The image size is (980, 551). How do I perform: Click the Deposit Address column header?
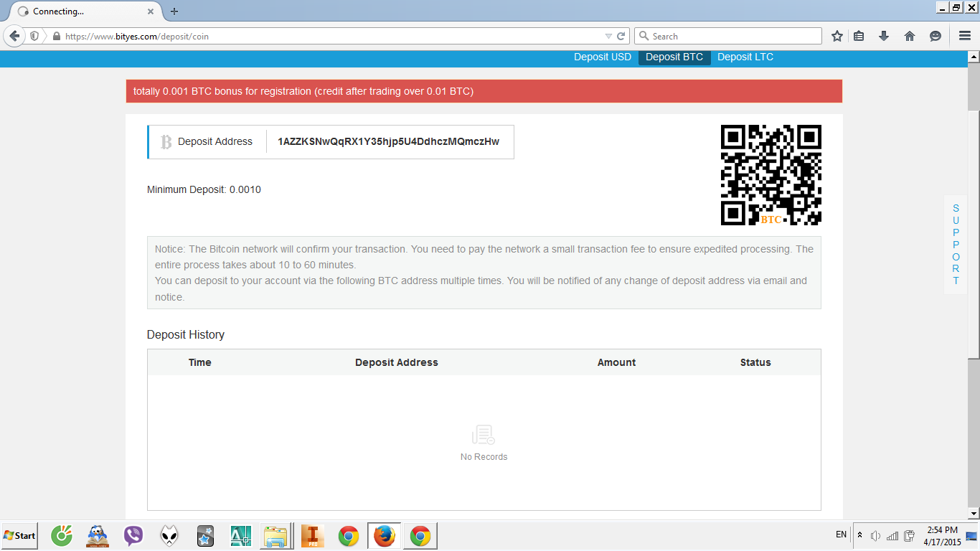click(x=397, y=362)
